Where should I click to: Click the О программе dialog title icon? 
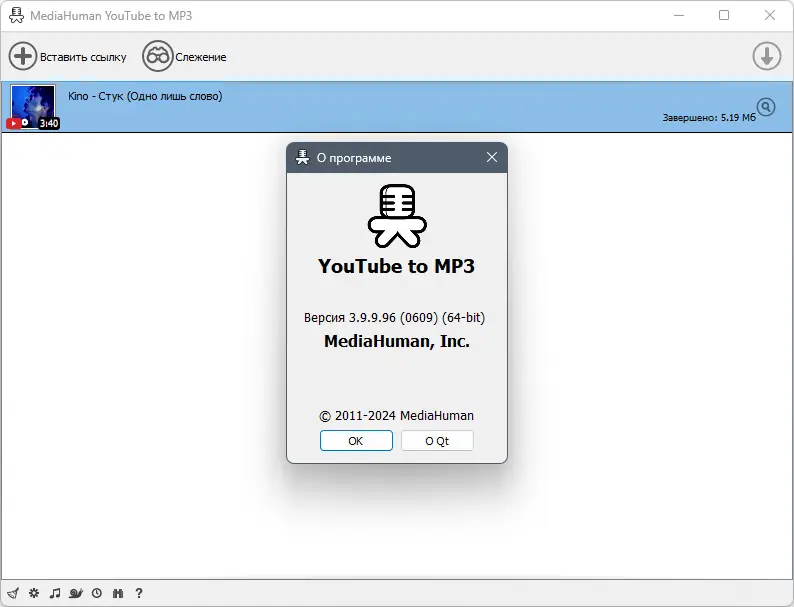coord(302,157)
